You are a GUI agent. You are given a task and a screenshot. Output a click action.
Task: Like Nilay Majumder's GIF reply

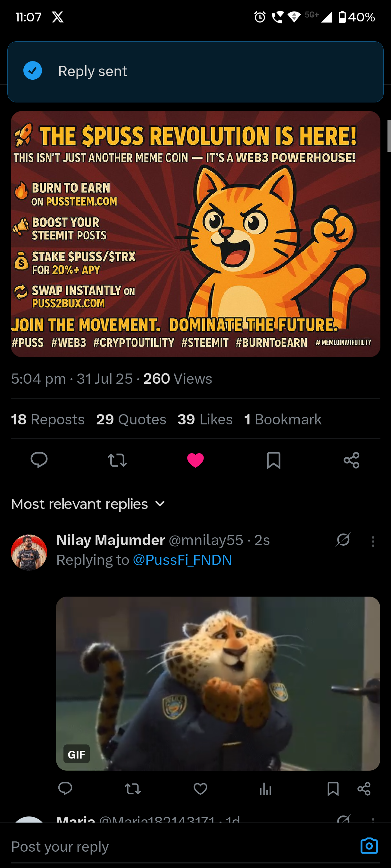pos(200,789)
